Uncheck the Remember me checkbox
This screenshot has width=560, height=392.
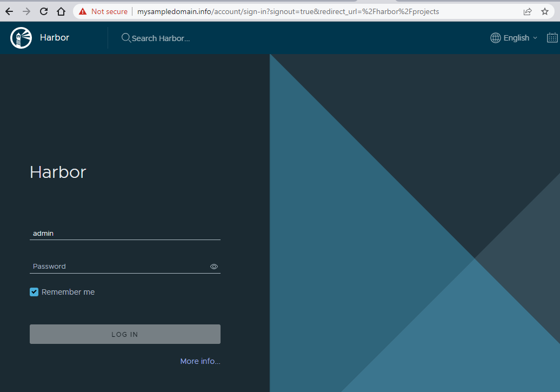(34, 292)
